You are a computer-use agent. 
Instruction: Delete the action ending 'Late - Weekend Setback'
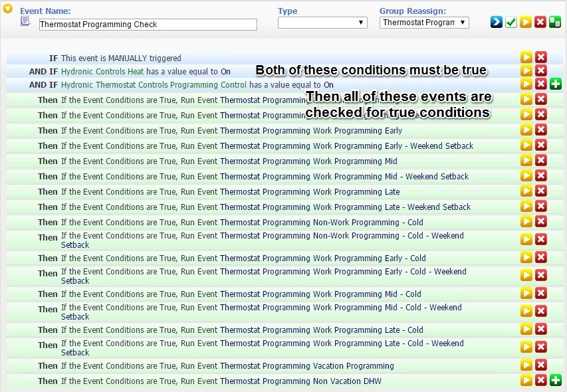(541, 206)
